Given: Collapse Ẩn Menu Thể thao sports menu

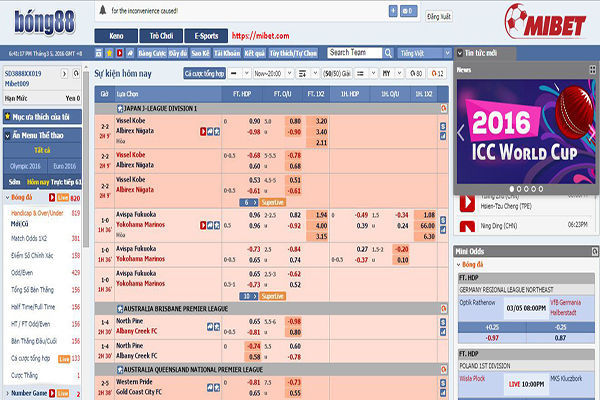Looking at the screenshot, I should click(7, 136).
